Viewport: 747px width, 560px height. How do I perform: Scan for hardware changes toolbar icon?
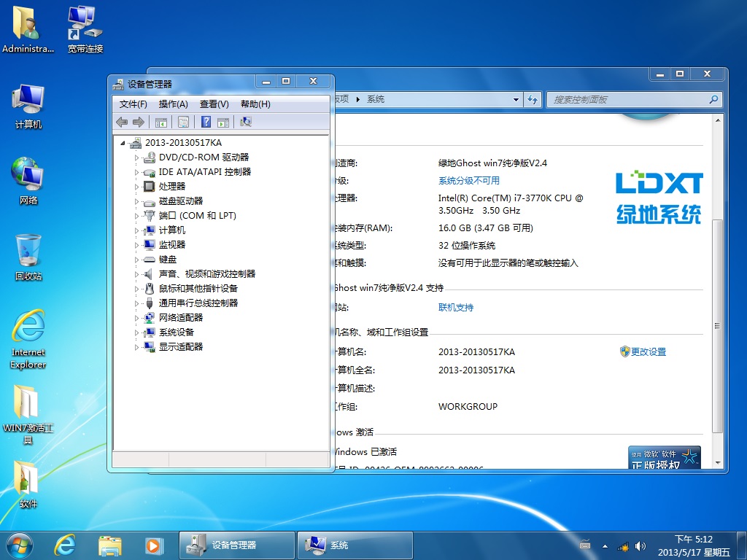pyautogui.click(x=245, y=122)
